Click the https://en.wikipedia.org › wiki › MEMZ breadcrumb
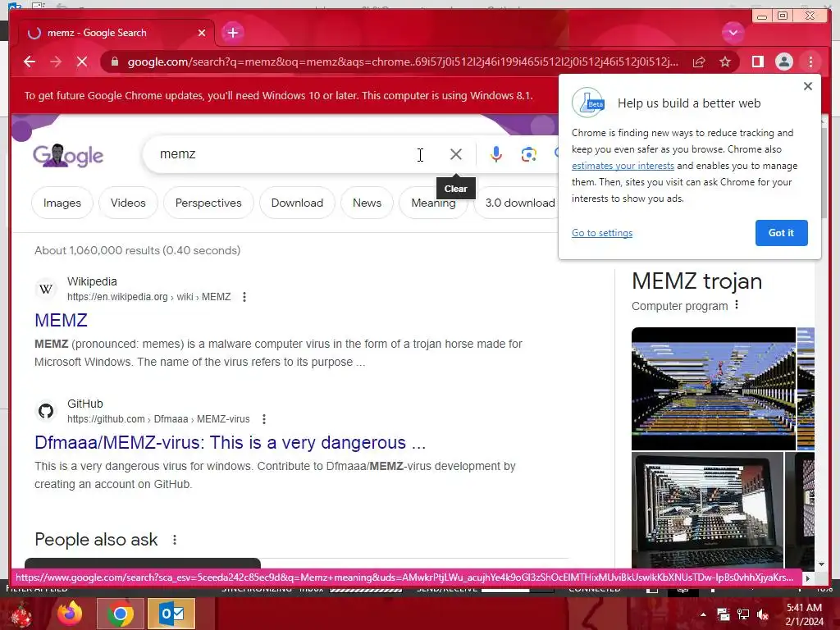This screenshot has height=630, width=840. point(149,297)
